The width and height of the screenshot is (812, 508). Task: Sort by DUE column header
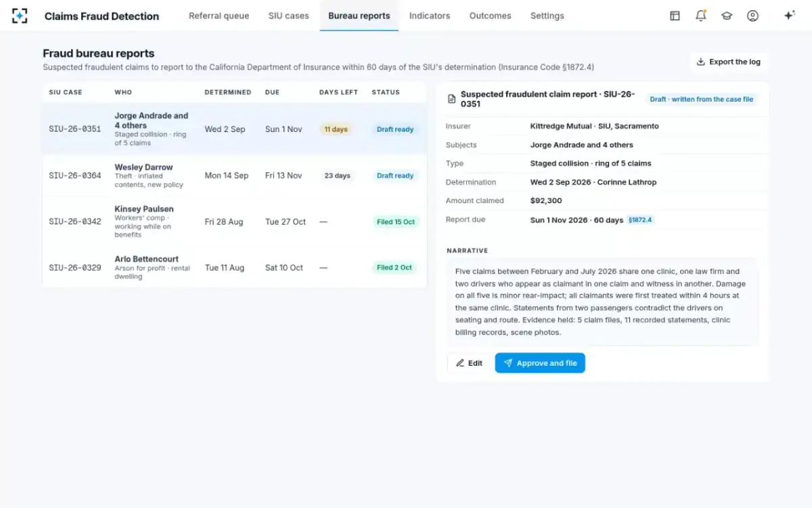pyautogui.click(x=272, y=92)
